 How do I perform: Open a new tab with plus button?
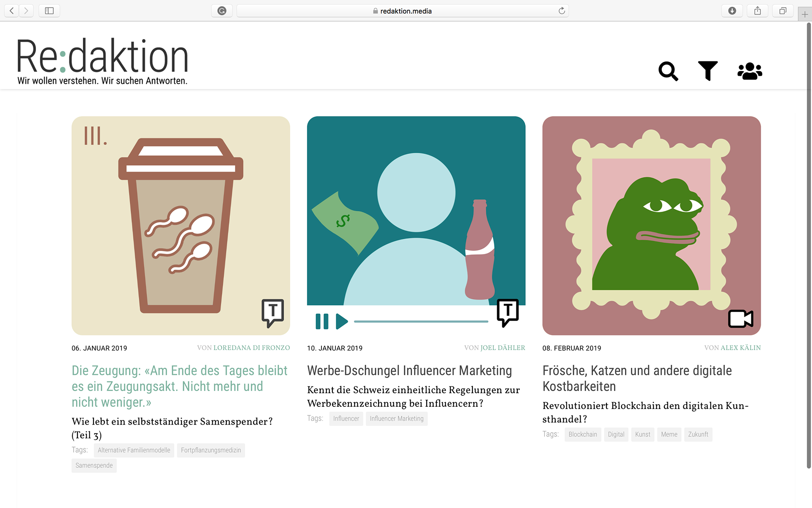point(804,14)
